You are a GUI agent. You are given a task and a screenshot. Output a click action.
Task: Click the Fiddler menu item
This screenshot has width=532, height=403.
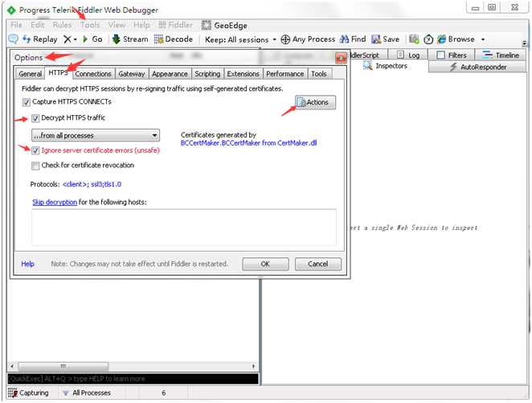176,25
